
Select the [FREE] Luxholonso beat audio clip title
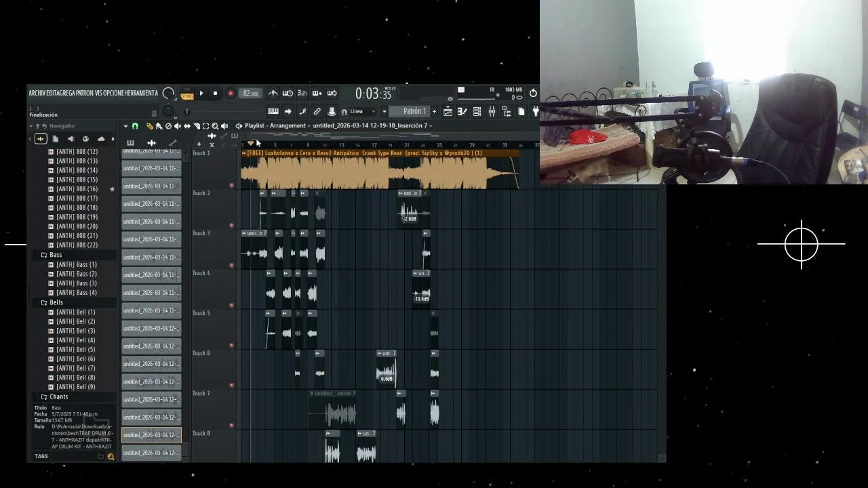[x=365, y=153]
